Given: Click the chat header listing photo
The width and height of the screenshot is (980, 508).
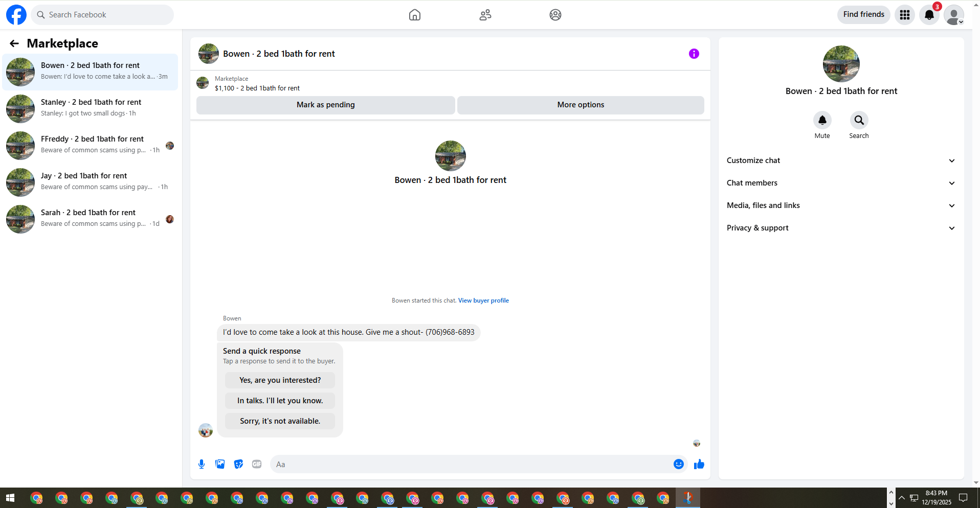Looking at the screenshot, I should click(209, 54).
